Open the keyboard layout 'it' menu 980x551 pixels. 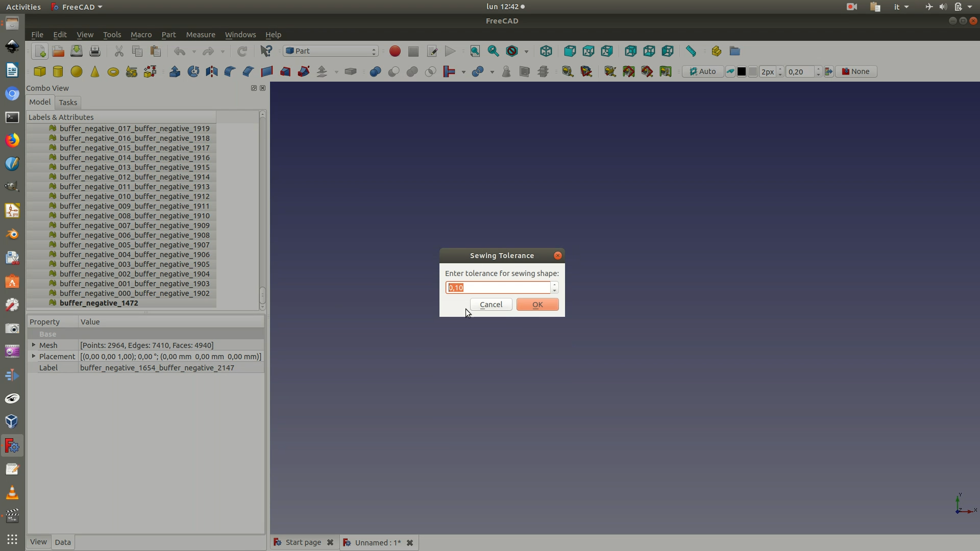[901, 7]
